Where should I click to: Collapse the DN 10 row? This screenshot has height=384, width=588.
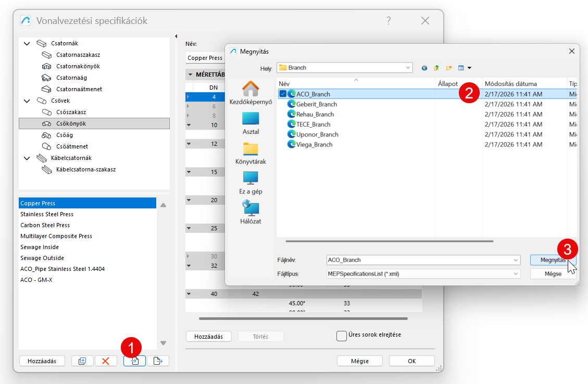pos(189,125)
